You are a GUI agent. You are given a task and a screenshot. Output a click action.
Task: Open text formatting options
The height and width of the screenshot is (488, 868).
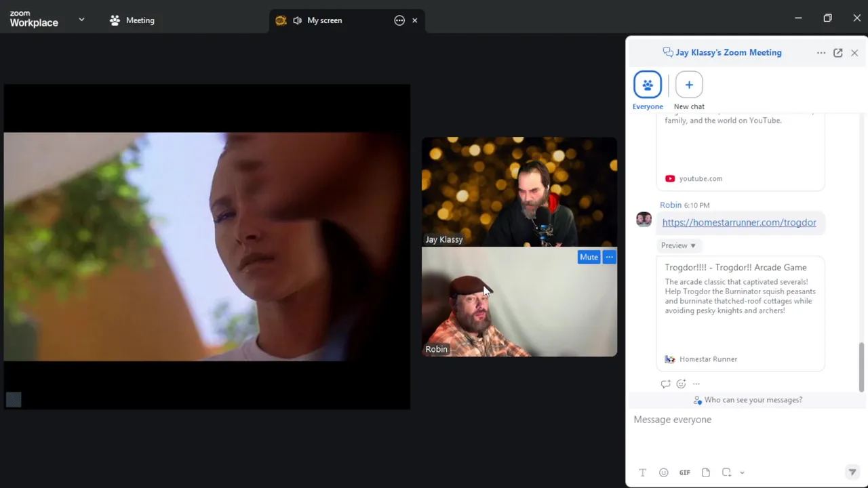643,472
